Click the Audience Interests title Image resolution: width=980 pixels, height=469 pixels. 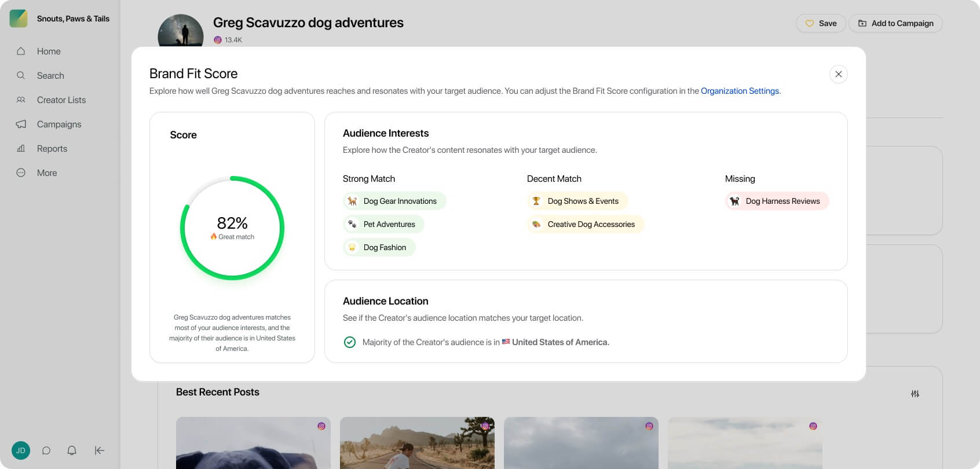[x=386, y=133]
